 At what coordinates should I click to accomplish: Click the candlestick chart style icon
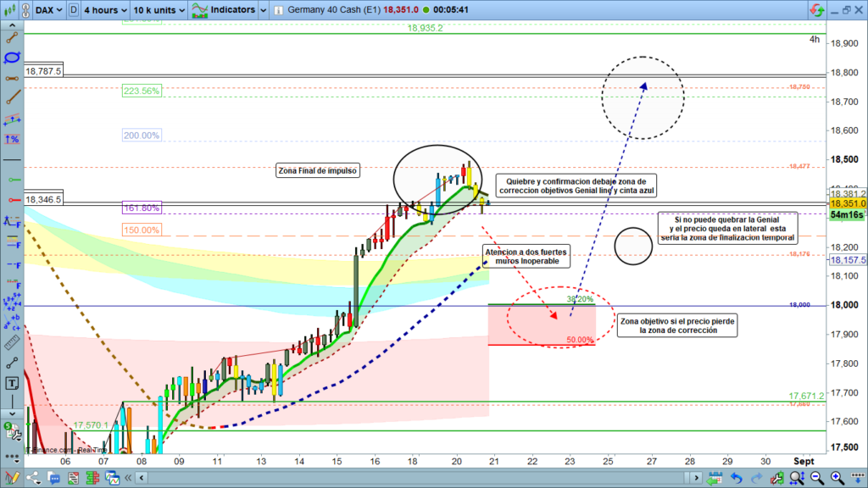(8, 9)
